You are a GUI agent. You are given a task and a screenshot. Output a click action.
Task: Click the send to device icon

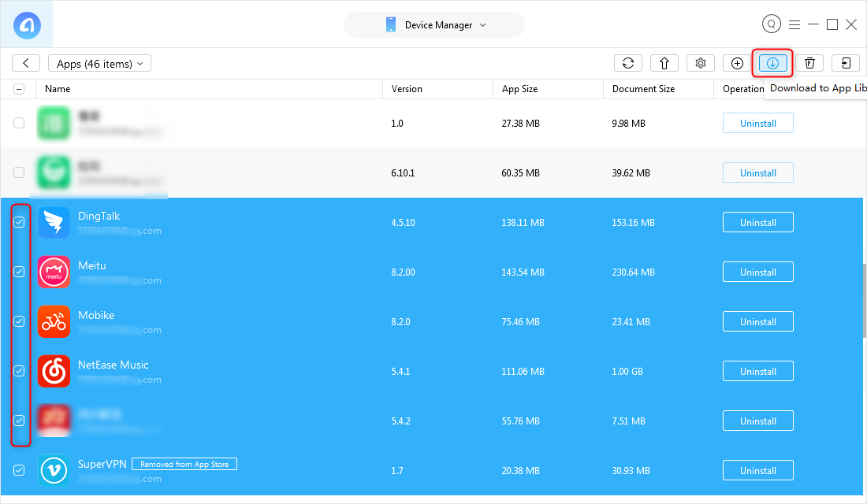point(846,64)
